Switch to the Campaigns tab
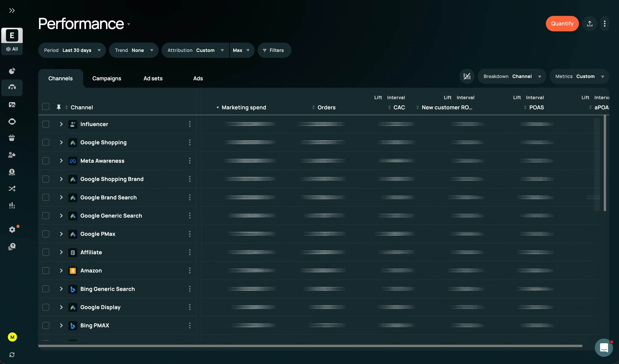Image resolution: width=619 pixels, height=364 pixels. pos(107,78)
